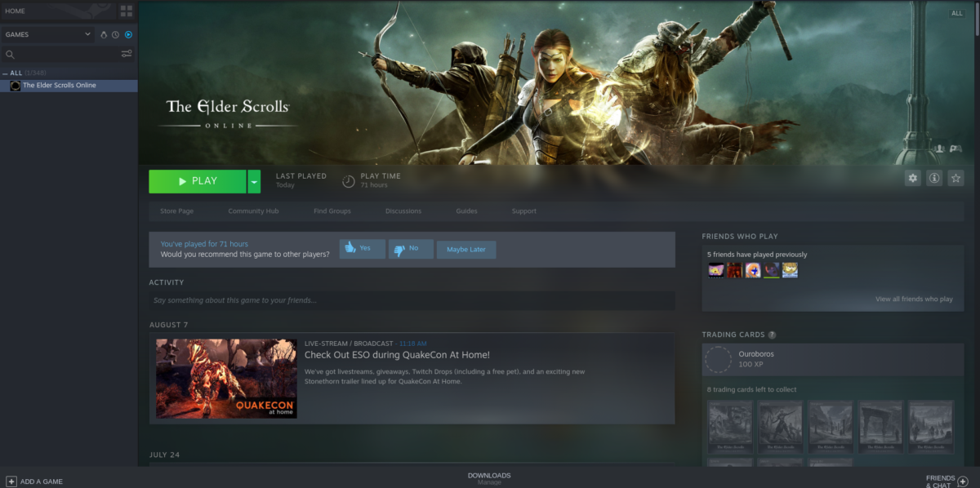980x488 pixels.
Task: Click the Add a Game plus icon
Action: point(11,481)
